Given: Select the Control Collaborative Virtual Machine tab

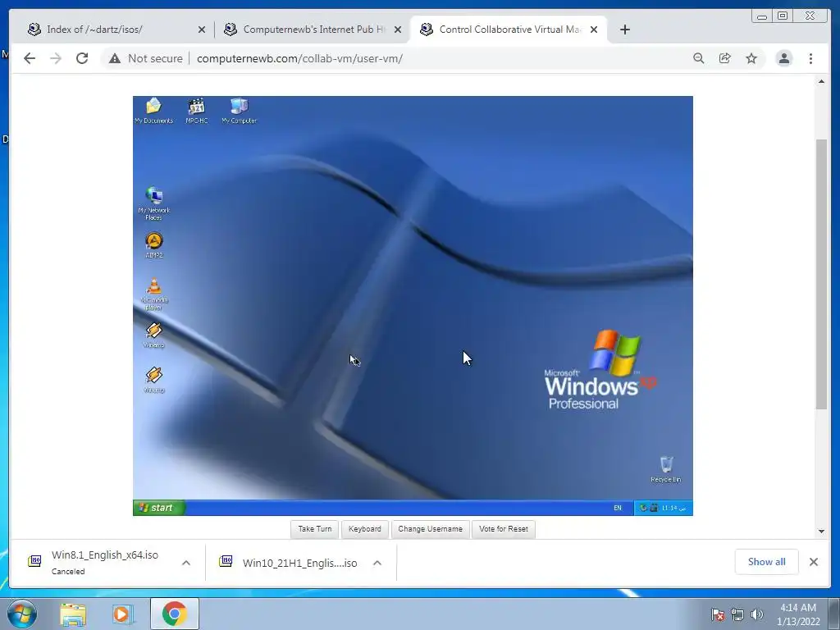Looking at the screenshot, I should (509, 30).
